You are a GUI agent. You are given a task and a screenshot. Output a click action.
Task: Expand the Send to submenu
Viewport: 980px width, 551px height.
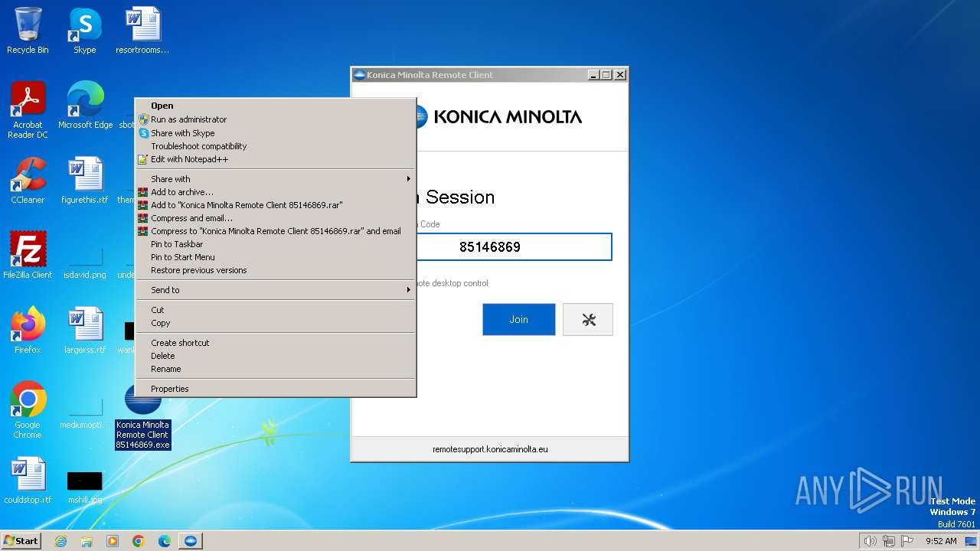point(276,290)
